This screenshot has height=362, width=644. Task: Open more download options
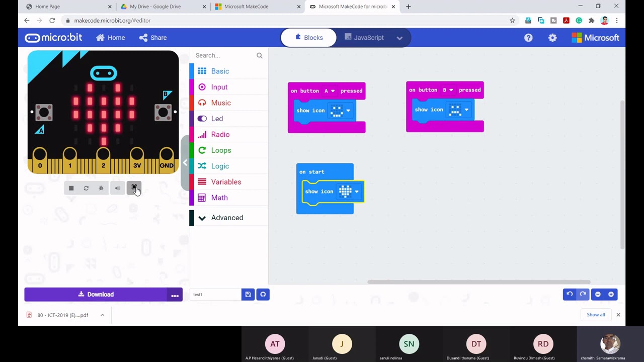[x=175, y=295]
